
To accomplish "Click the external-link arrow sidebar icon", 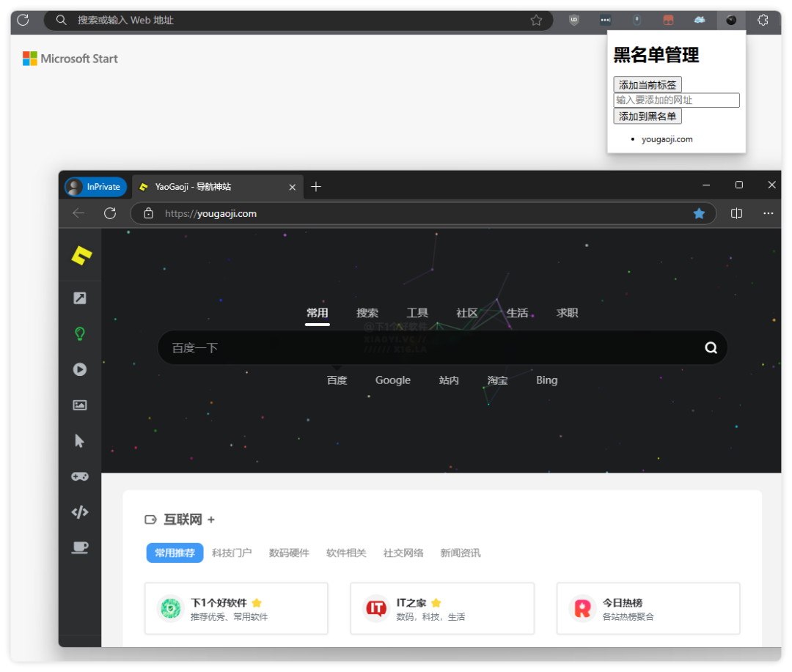I will [80, 298].
